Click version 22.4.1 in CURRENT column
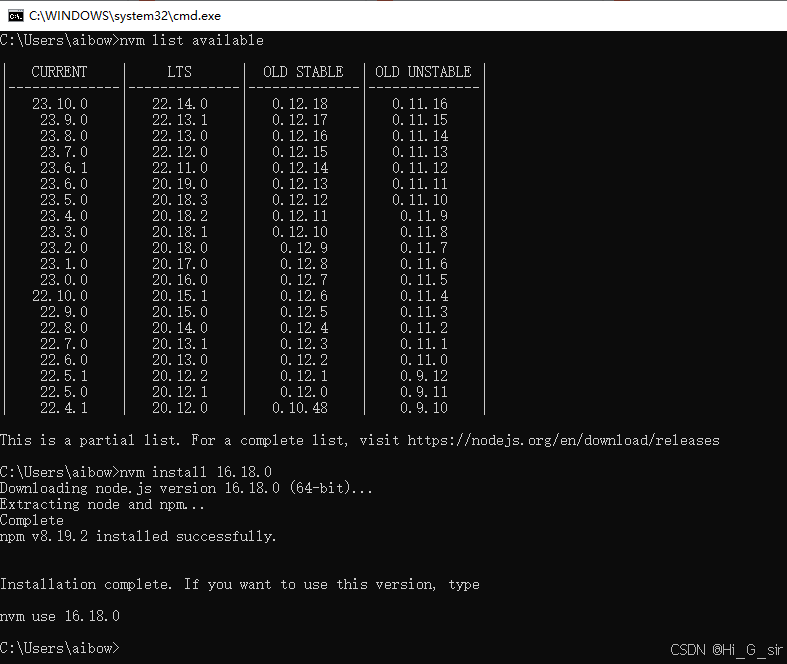The image size is (787, 664). pos(64,408)
